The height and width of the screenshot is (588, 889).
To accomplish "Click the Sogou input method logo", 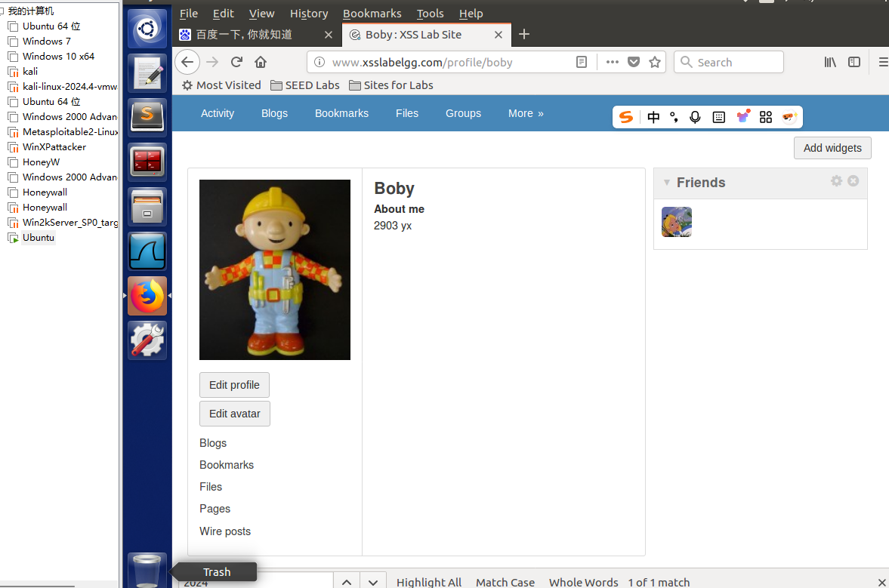I will [x=626, y=117].
